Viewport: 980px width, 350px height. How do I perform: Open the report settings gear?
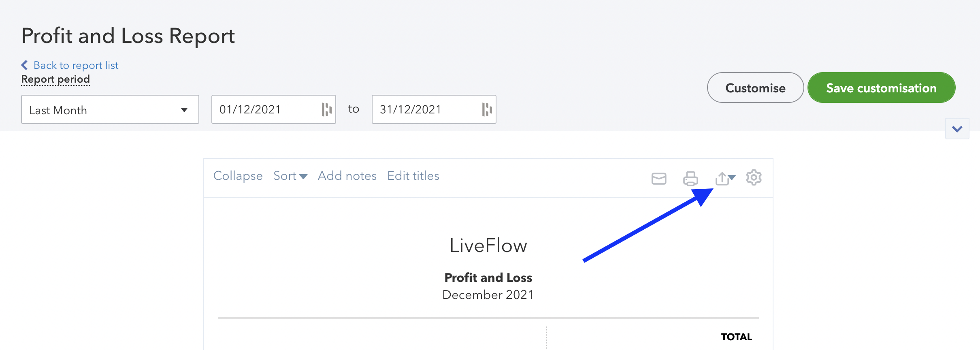click(x=754, y=178)
